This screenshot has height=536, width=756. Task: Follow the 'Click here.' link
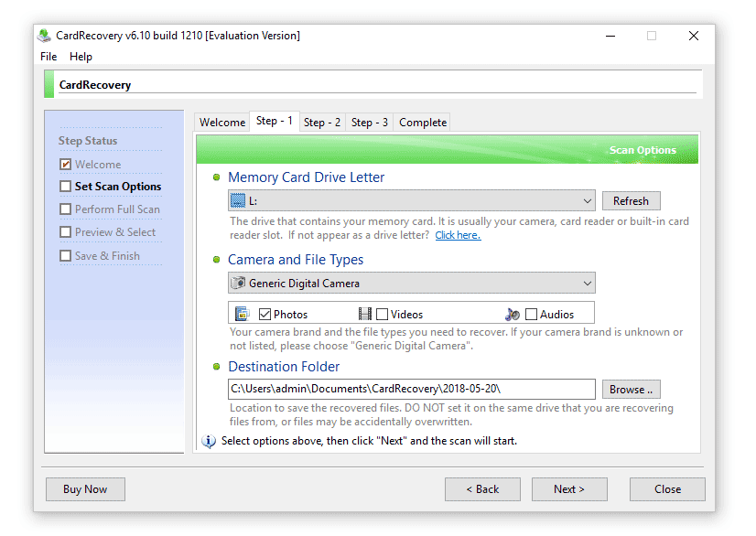(x=458, y=235)
